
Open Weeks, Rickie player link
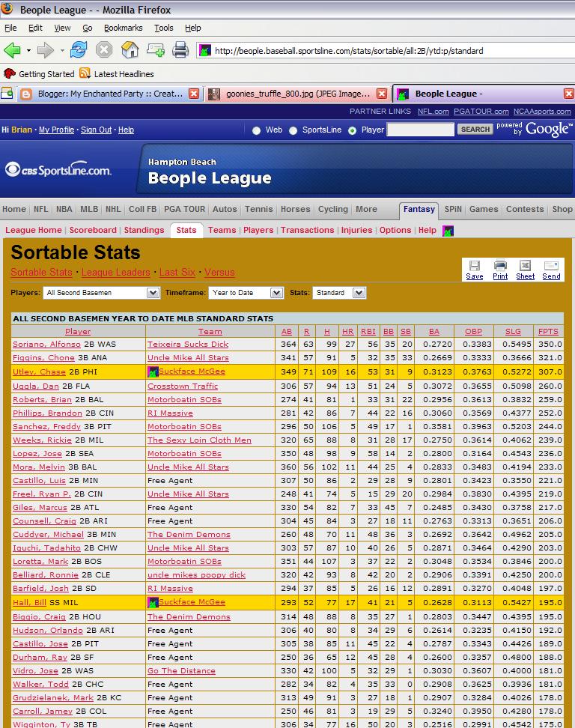click(42, 440)
